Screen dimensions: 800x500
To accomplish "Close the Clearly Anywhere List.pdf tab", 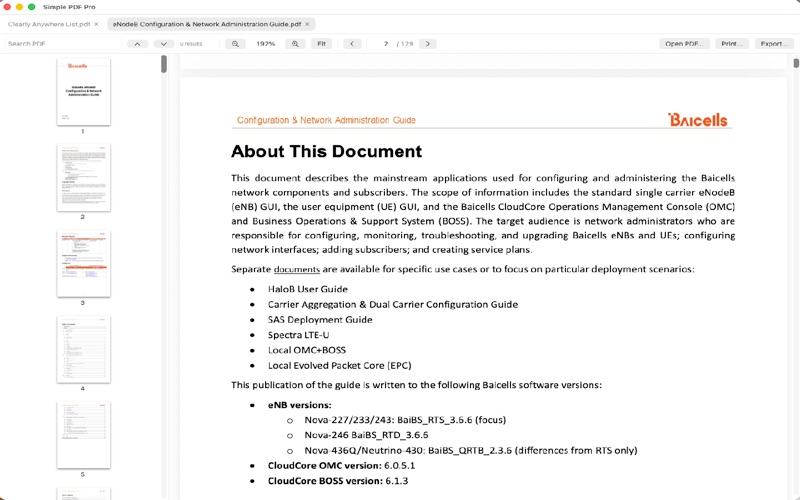I will (x=96, y=24).
